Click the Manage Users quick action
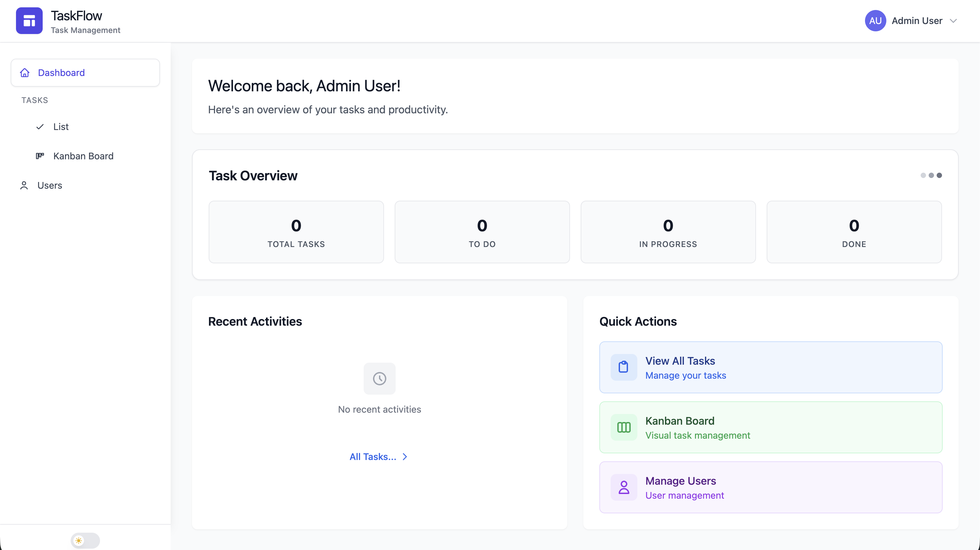980x550 pixels. tap(771, 487)
